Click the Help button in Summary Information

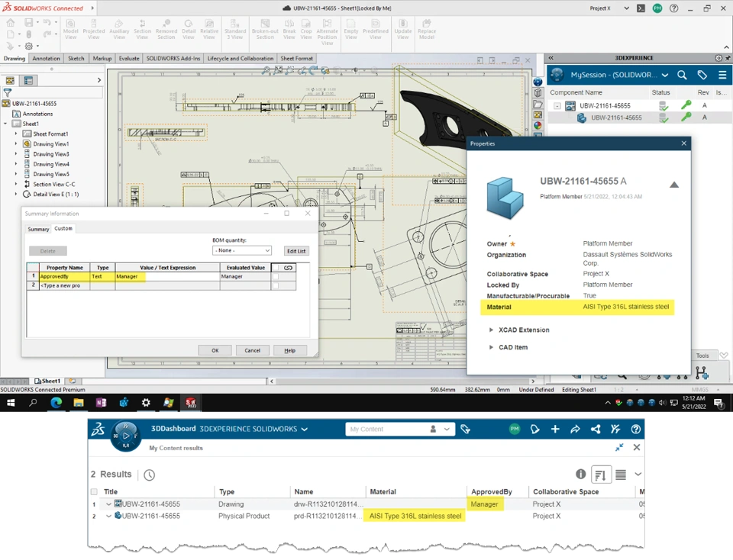coord(290,350)
